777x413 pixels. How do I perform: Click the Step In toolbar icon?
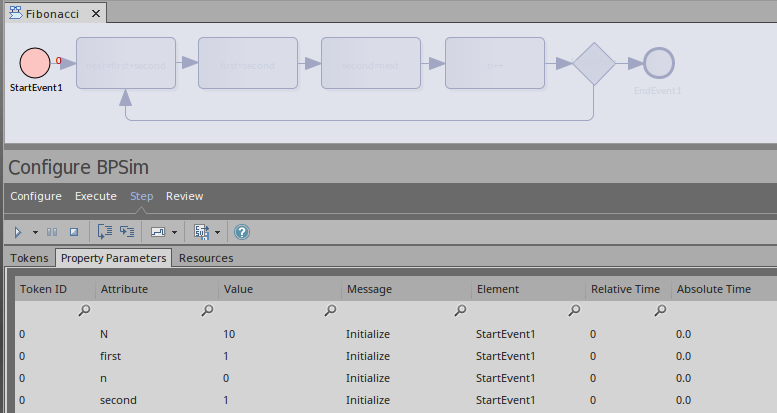click(105, 232)
